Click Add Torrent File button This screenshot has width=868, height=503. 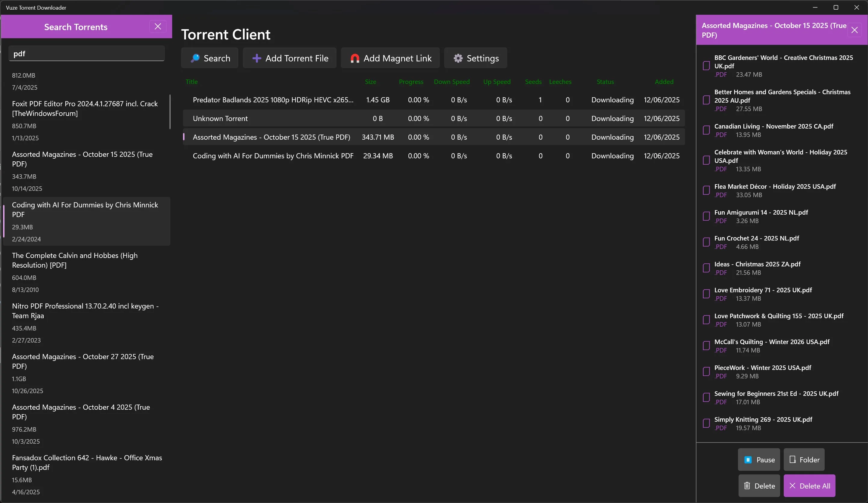click(290, 58)
